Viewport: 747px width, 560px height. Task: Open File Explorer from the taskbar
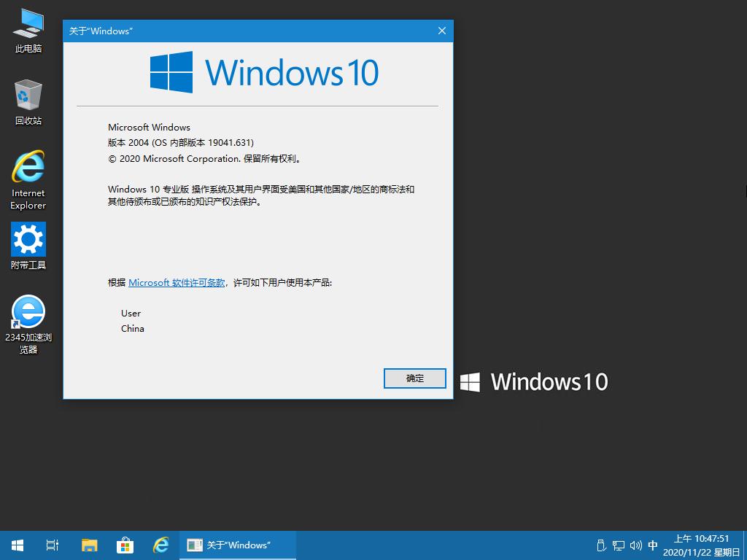point(89,545)
